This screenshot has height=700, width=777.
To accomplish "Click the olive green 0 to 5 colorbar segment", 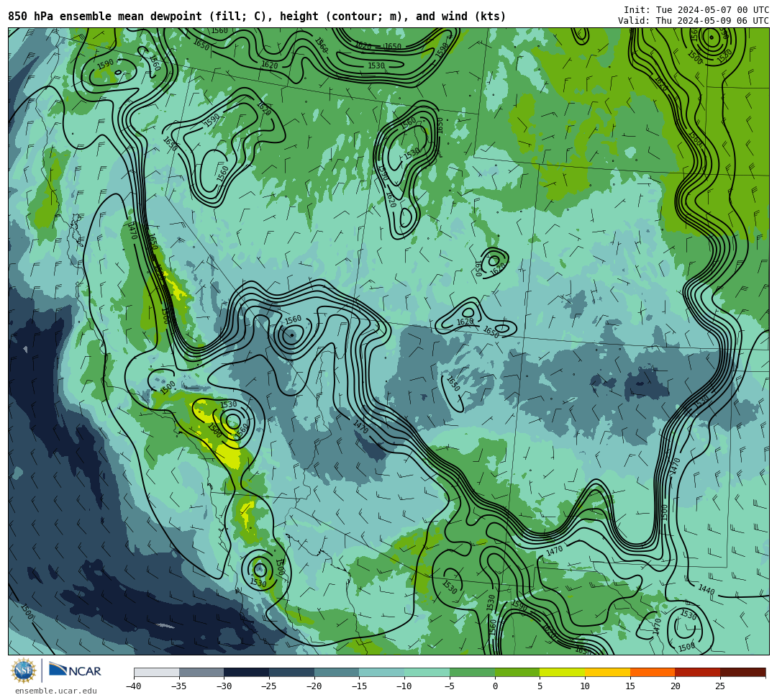I will (x=517, y=672).
